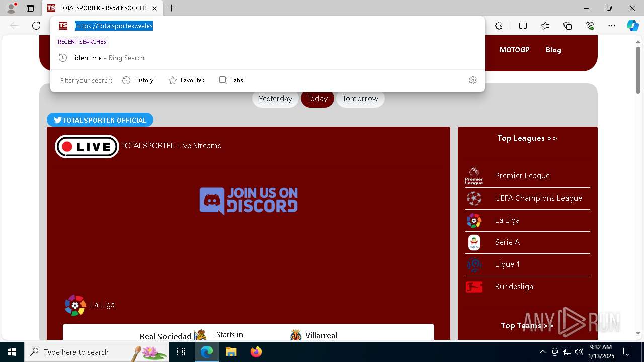Click the La Liga logo in matches

(x=75, y=305)
